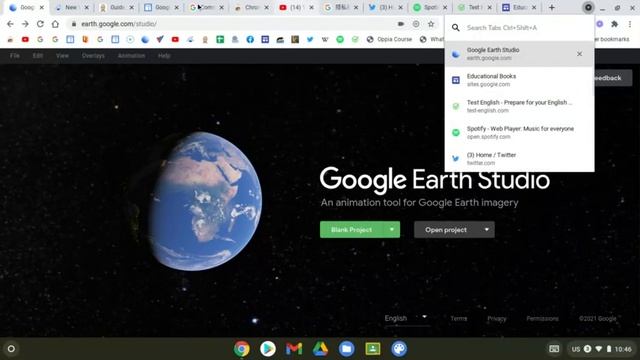Screen dimensions: 640x360
Task: Open Twitter bookmark in bookmarks bar
Action: (x=310, y=39)
